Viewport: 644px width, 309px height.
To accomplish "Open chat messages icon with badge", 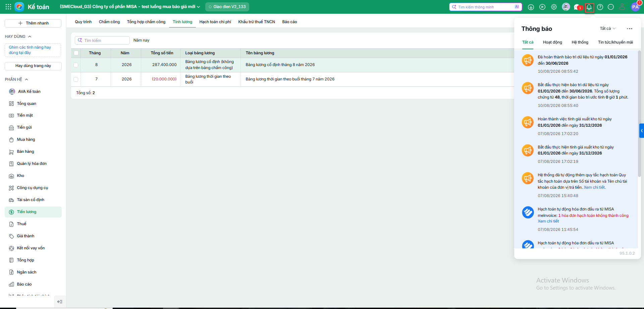I will 577,7.
